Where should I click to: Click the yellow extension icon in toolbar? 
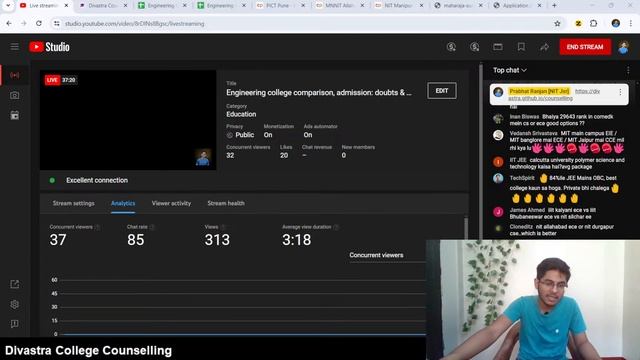tap(578, 24)
